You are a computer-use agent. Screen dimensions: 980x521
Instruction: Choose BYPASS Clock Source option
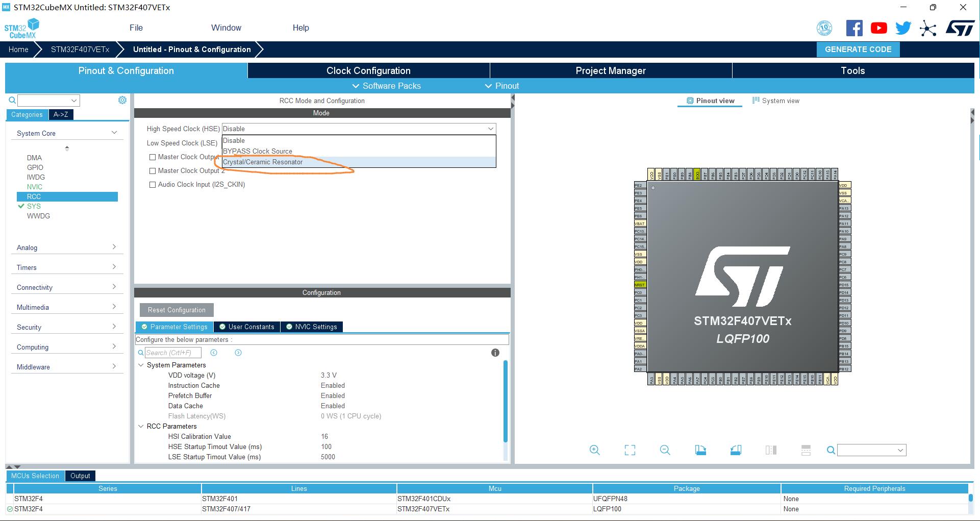[x=359, y=151]
